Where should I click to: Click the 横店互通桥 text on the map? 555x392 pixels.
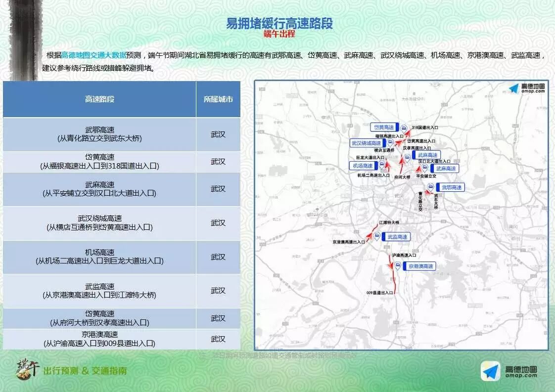pyautogui.click(x=384, y=150)
